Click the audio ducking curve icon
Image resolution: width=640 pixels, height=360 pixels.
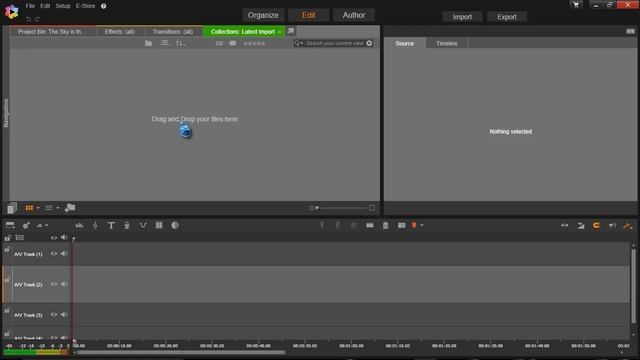point(143,225)
